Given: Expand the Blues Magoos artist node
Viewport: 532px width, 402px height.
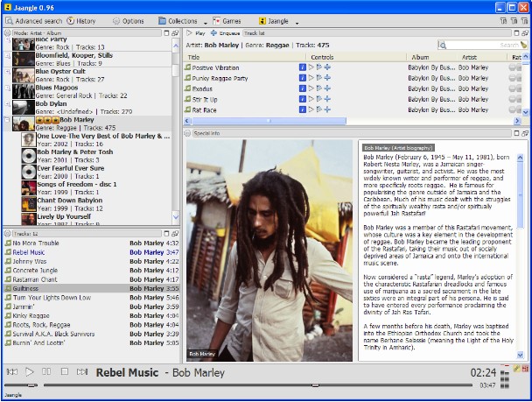Looking at the screenshot, I should point(7,88).
